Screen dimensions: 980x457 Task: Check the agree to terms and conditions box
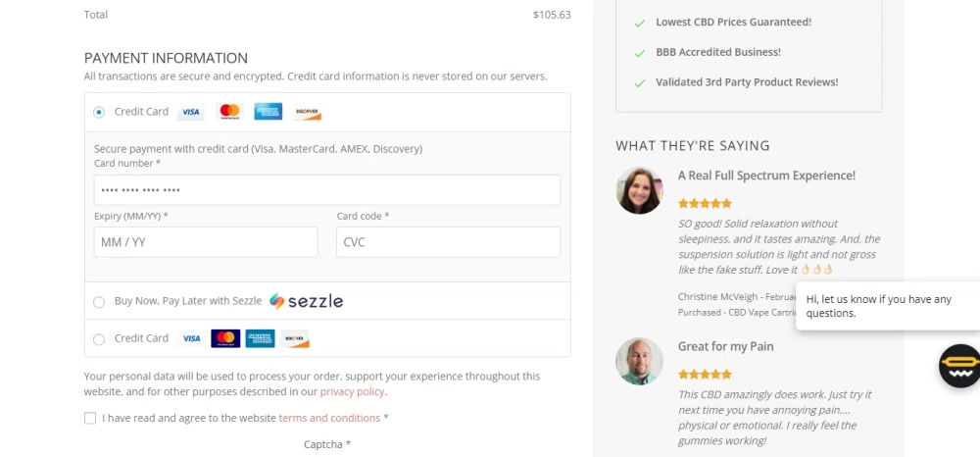[90, 418]
